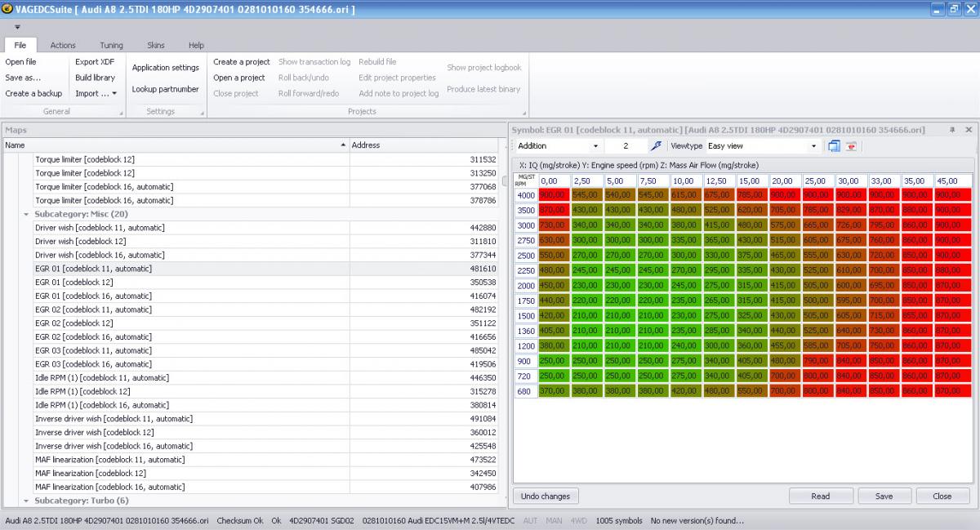Click the VAGEDCSuite application icon
This screenshot has width=980, height=530.
click(7, 8)
